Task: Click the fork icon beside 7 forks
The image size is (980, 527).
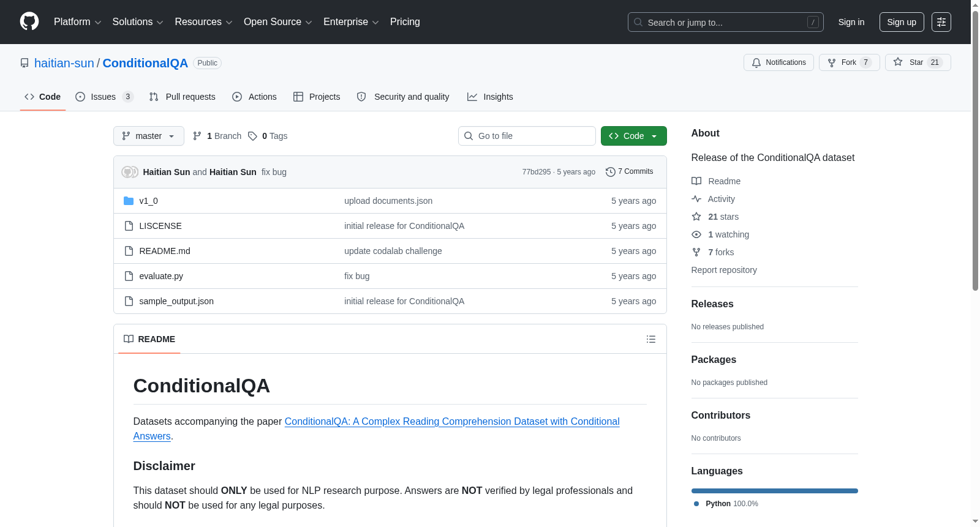Action: click(696, 252)
